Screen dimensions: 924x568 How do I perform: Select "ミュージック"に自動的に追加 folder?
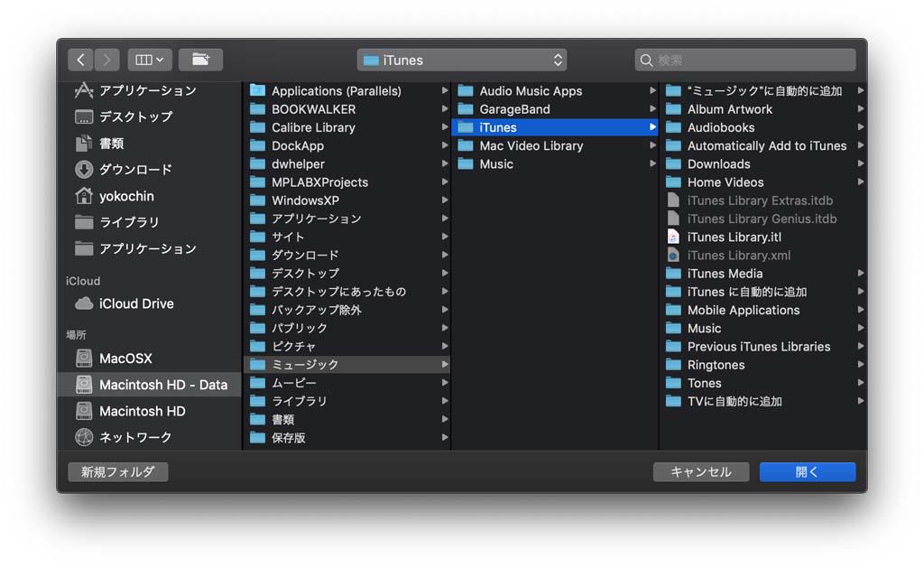click(x=763, y=91)
